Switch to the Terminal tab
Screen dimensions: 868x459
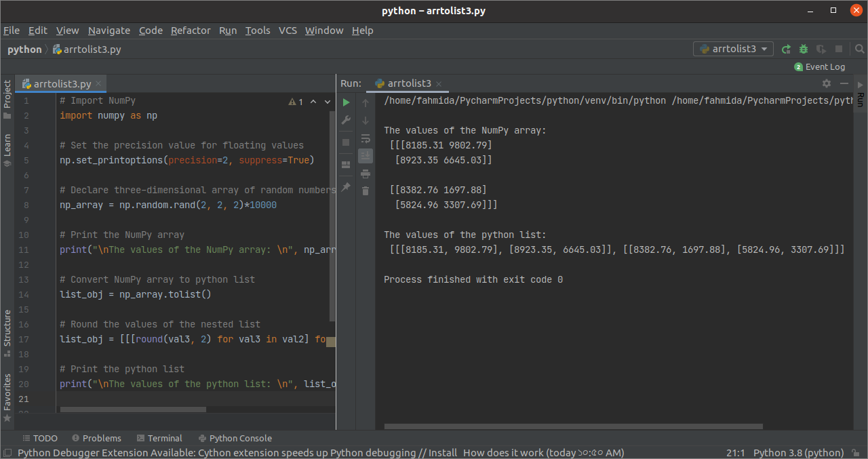(164, 438)
